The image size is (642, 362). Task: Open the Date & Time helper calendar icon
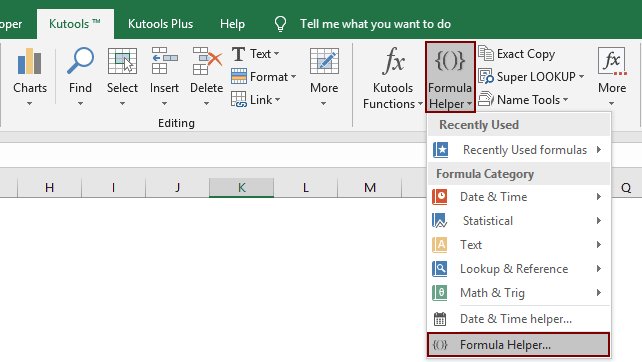[440, 319]
